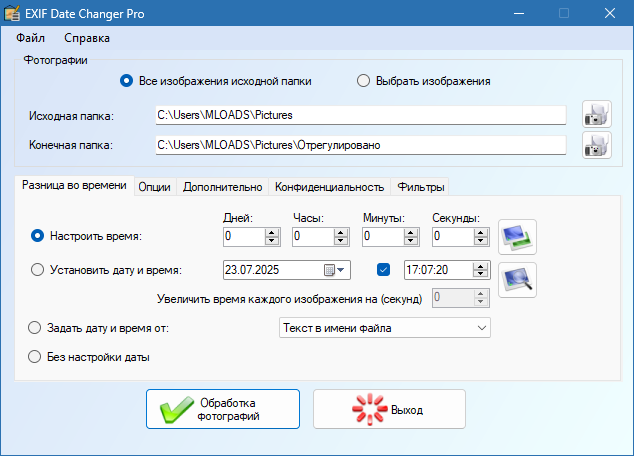Switch to the Разница во времени tab
The image size is (634, 456).
pos(74,186)
